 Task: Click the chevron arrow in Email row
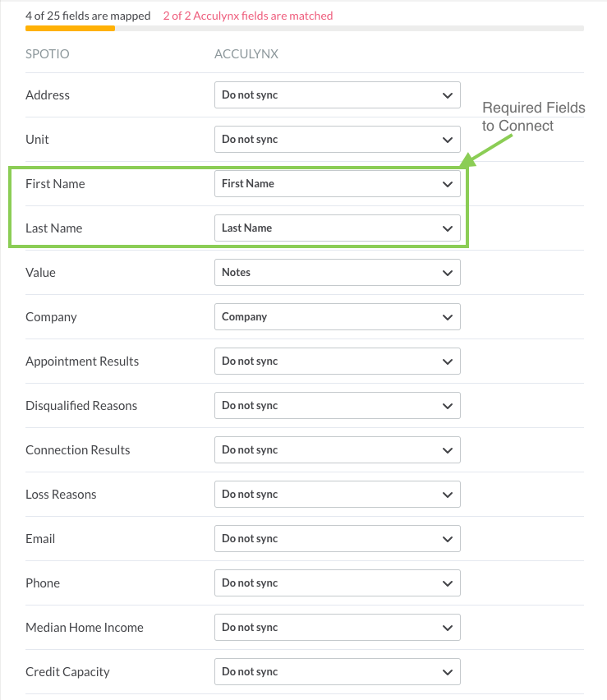pyautogui.click(x=448, y=539)
